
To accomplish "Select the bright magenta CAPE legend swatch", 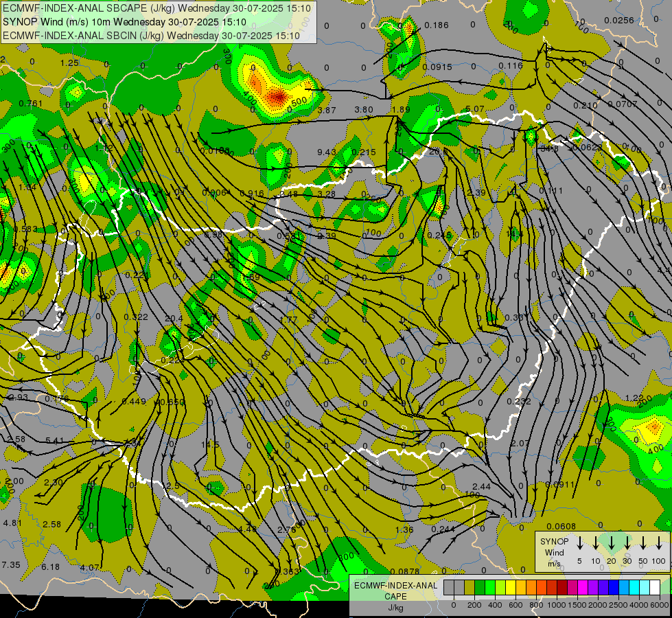I will (x=583, y=587).
